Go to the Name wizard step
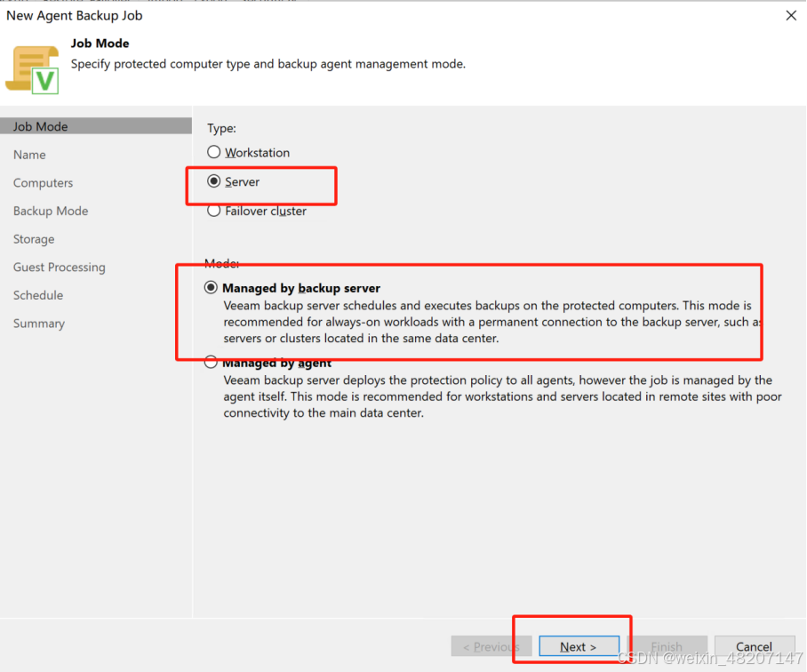The height and width of the screenshot is (672, 807). pos(29,155)
